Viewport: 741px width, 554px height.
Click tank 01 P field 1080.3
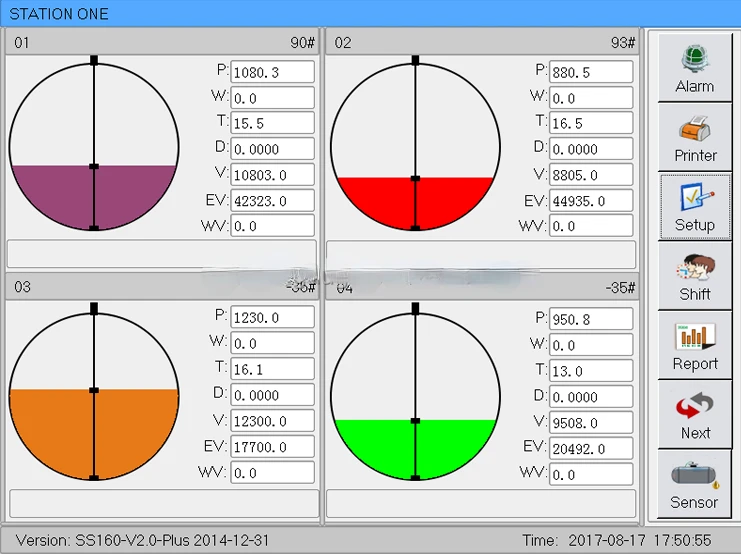coord(272,72)
